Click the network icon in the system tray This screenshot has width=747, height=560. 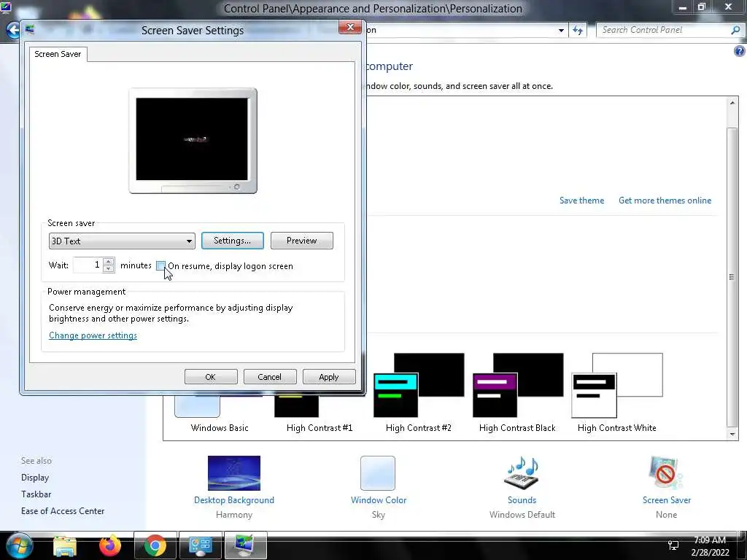pyautogui.click(x=673, y=545)
